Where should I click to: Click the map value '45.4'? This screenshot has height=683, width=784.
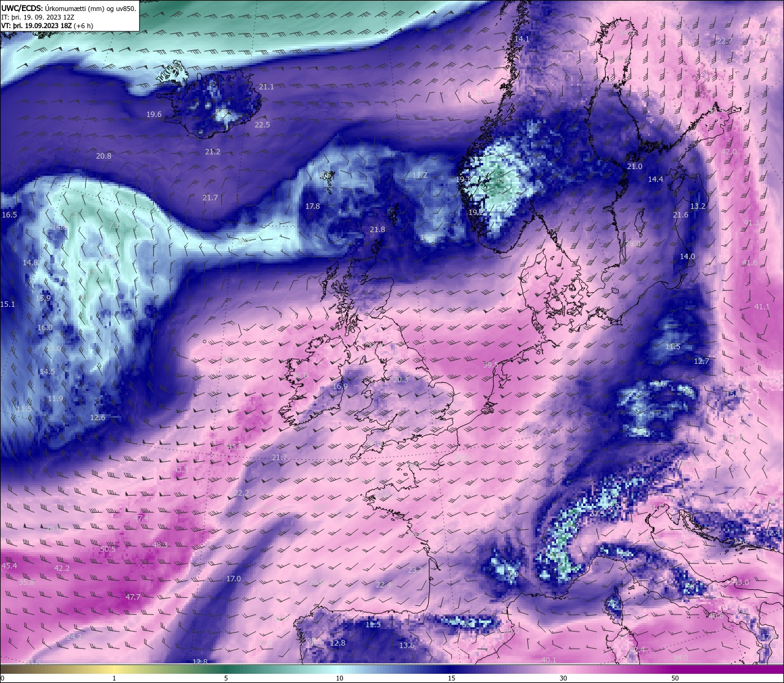tap(9, 566)
